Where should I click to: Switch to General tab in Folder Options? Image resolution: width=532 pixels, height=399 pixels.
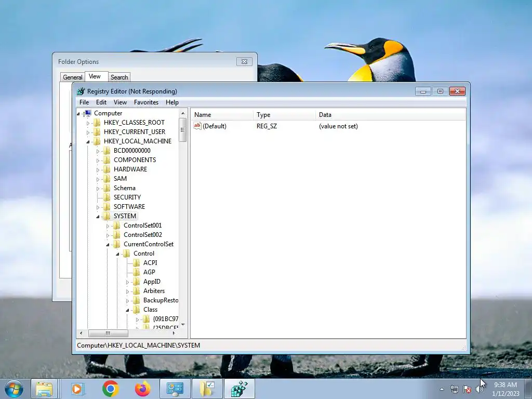tap(73, 77)
